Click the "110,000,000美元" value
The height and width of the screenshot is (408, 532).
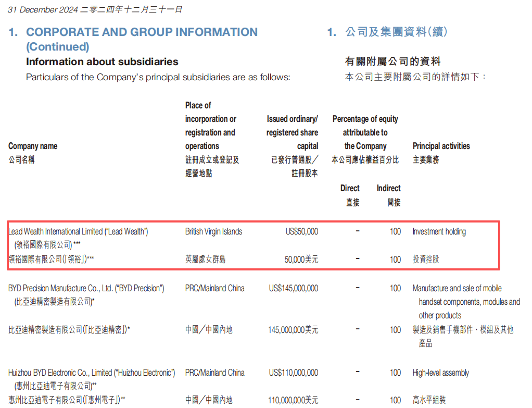(293, 400)
